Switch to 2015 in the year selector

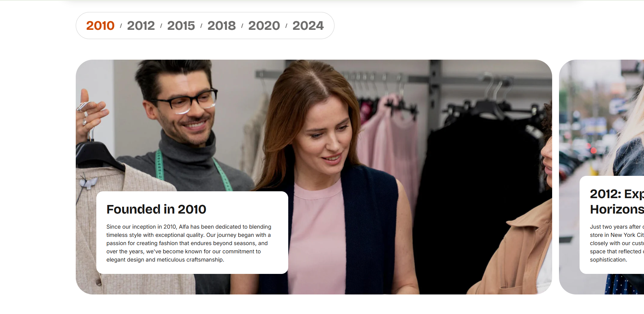[x=181, y=26]
